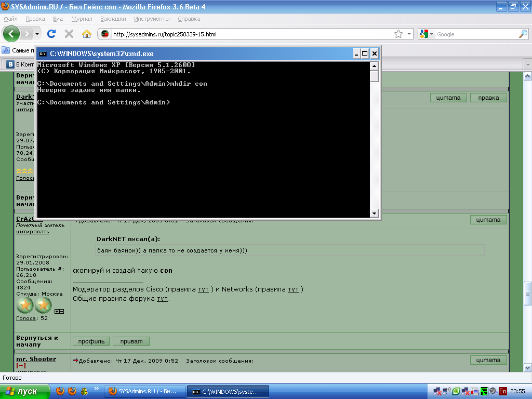Click the цитата button on mr. Shooter's post
The height and width of the screenshot is (399, 532).
(488, 360)
